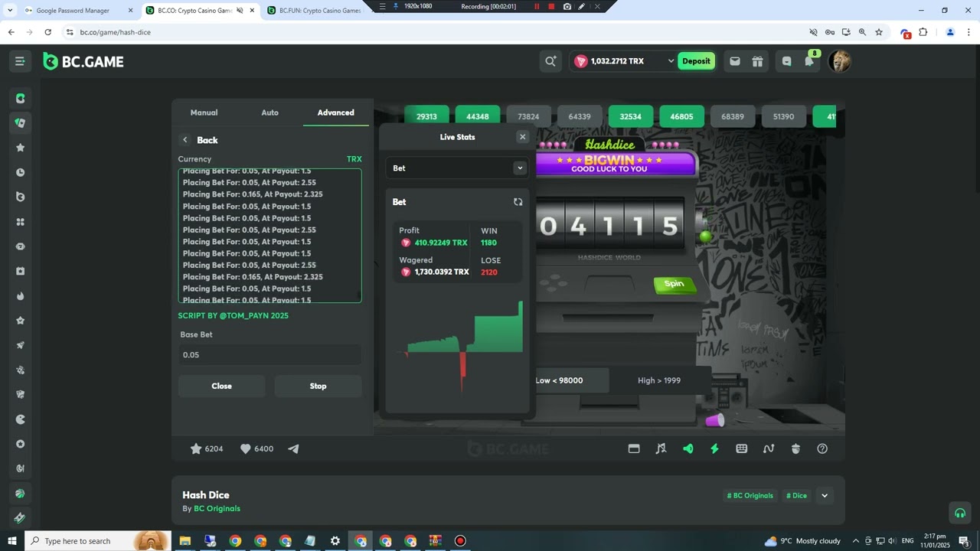
Task: Favorite the game via star 6204
Action: [x=207, y=448]
